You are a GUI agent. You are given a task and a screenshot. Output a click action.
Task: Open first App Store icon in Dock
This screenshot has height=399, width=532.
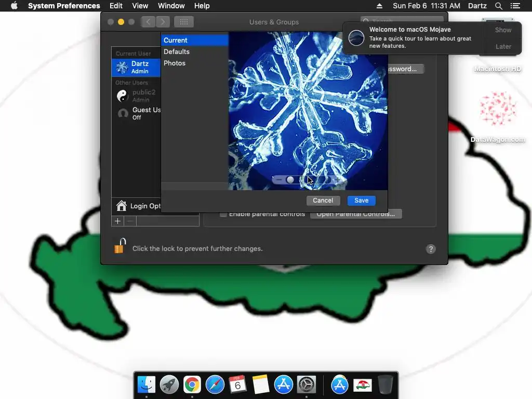point(284,385)
